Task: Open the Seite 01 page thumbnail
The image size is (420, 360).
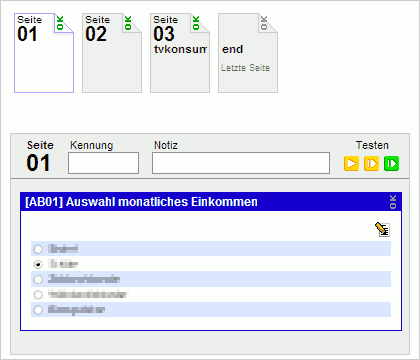Action: 44,53
